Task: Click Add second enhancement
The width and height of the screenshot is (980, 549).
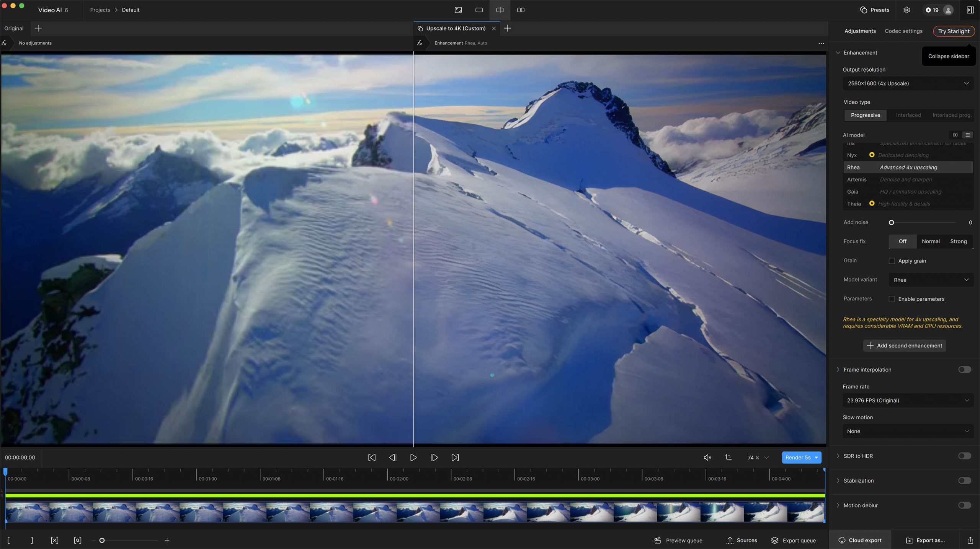Action: [x=904, y=346]
